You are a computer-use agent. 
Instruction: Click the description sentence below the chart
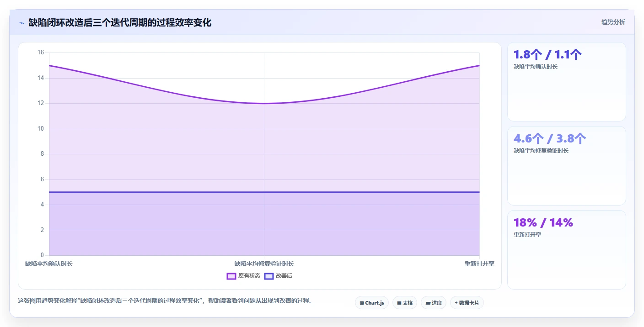coord(165,301)
